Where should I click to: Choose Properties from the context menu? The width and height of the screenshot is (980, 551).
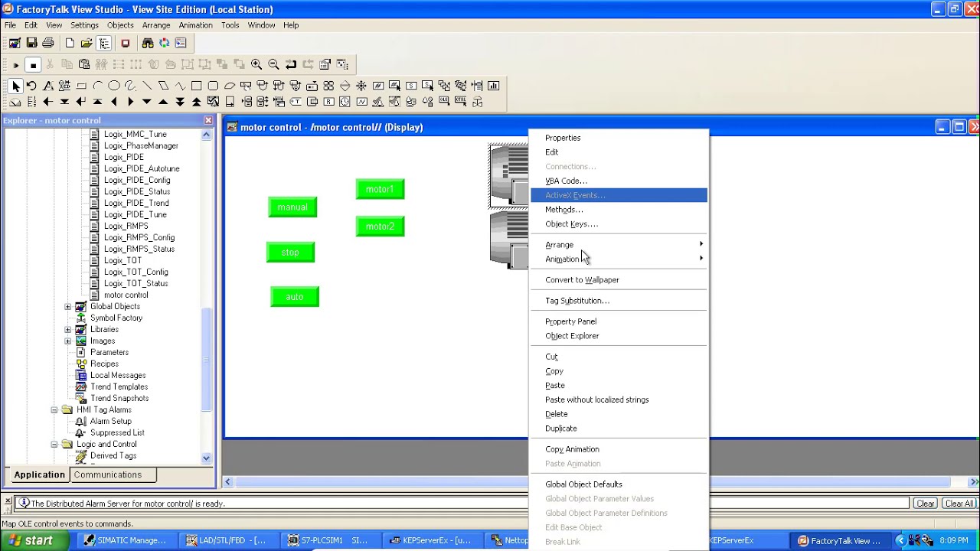(x=619, y=138)
